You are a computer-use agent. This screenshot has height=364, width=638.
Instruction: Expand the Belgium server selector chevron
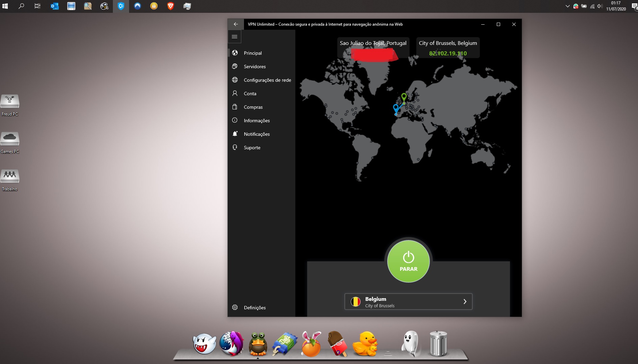coord(465,302)
